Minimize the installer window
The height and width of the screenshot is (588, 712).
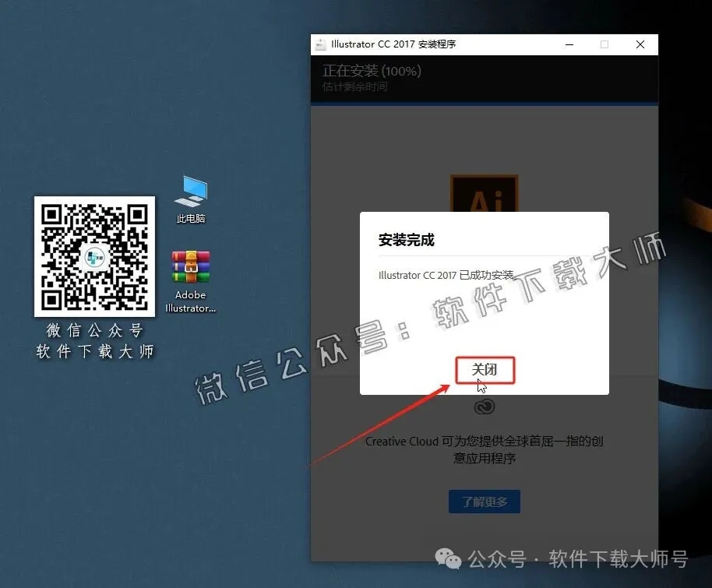point(569,44)
